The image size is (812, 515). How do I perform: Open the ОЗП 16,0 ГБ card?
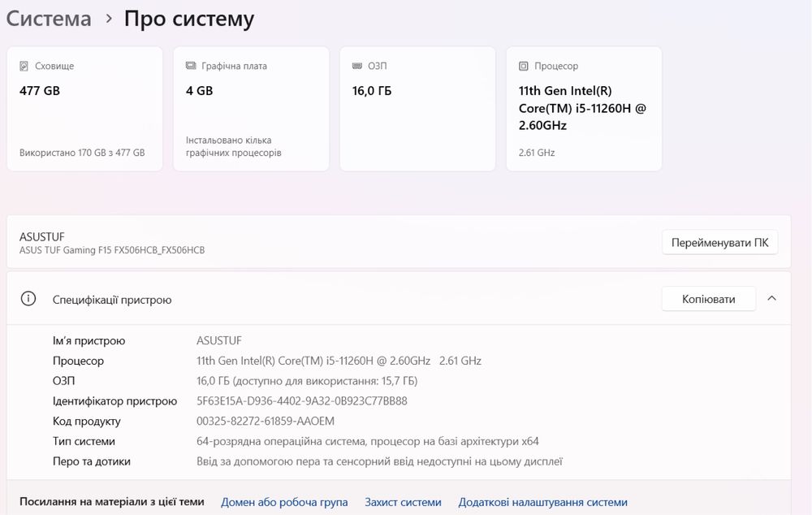pyautogui.click(x=418, y=109)
